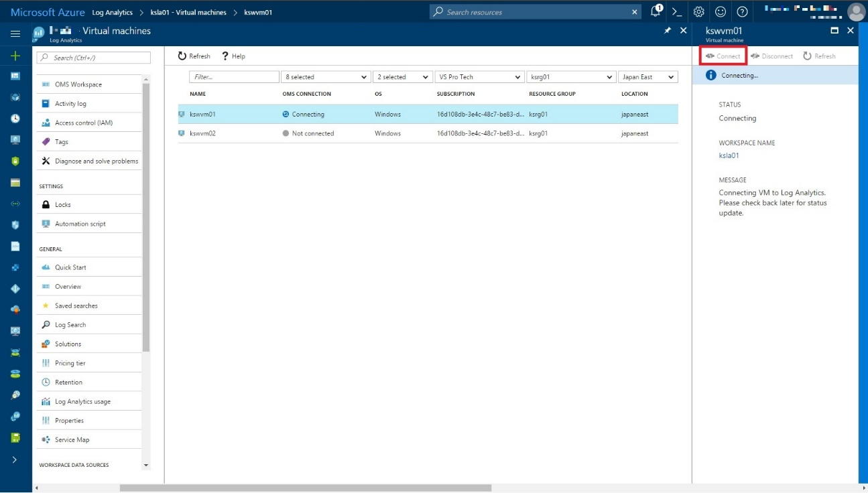
Task: Open the settings gear in the top bar
Action: (x=698, y=11)
